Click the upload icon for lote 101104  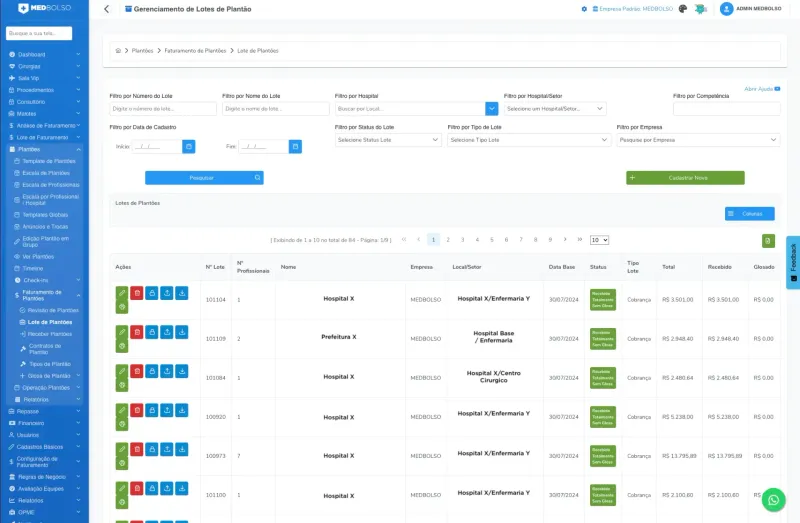click(167, 293)
